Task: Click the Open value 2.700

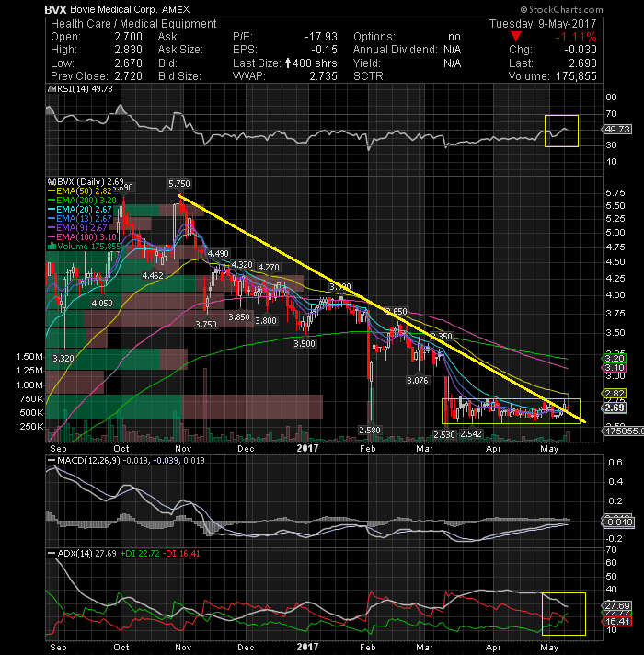Action: click(128, 37)
